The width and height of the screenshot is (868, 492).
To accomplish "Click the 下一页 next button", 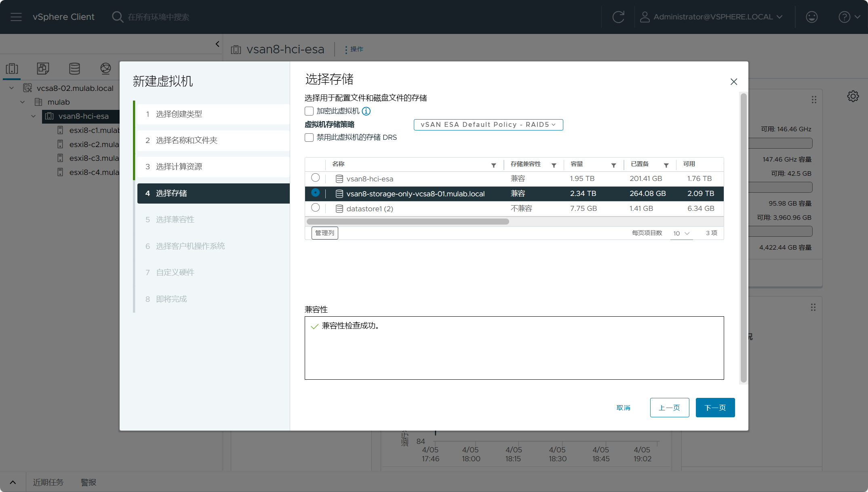I will pyautogui.click(x=715, y=408).
